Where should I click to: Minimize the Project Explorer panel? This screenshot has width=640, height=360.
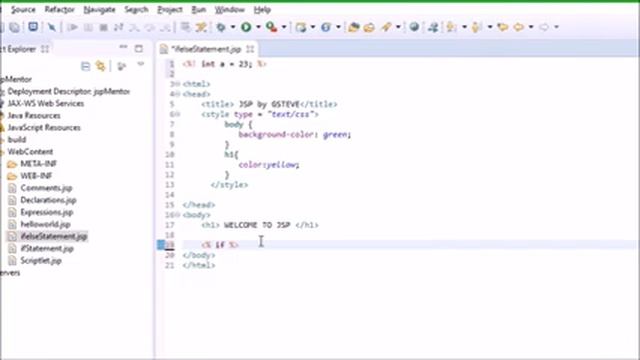(x=123, y=47)
